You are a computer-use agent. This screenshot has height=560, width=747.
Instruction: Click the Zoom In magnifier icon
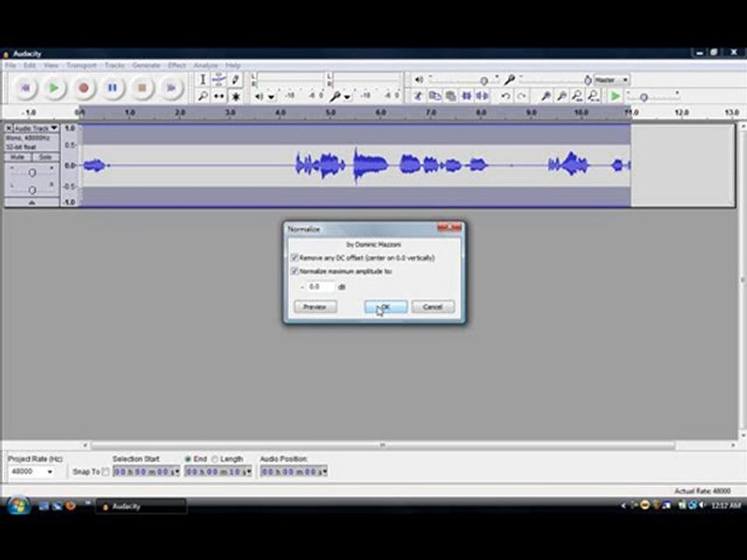point(546,96)
